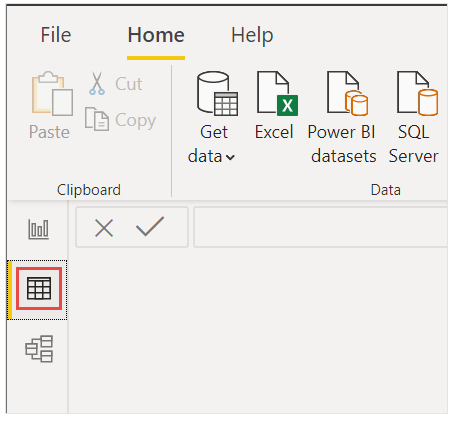Screen dimensions: 457x421
Task: Commit formula with the checkmark
Action: [x=150, y=227]
